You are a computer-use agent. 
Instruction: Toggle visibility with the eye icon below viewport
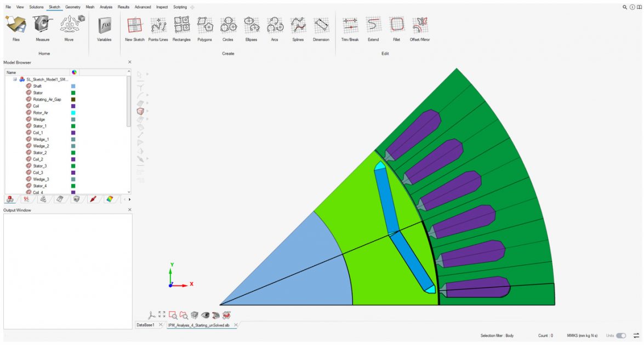(x=205, y=315)
